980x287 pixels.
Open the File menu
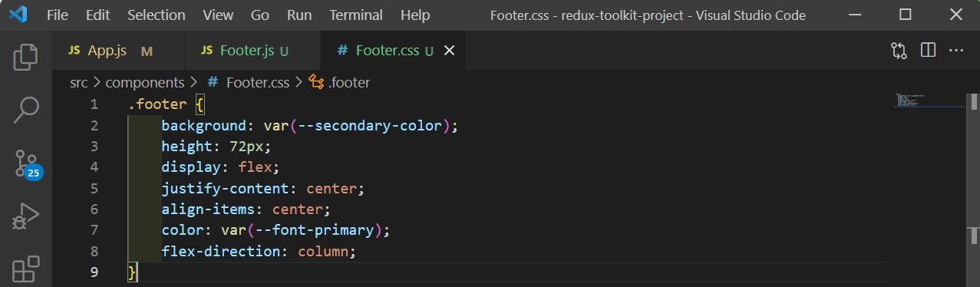click(58, 15)
